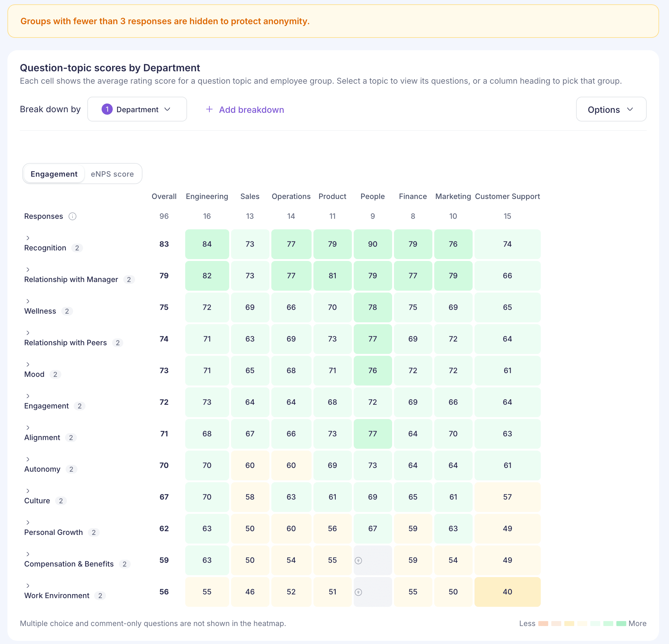Click the Marketing column heading
The image size is (669, 644).
click(453, 196)
